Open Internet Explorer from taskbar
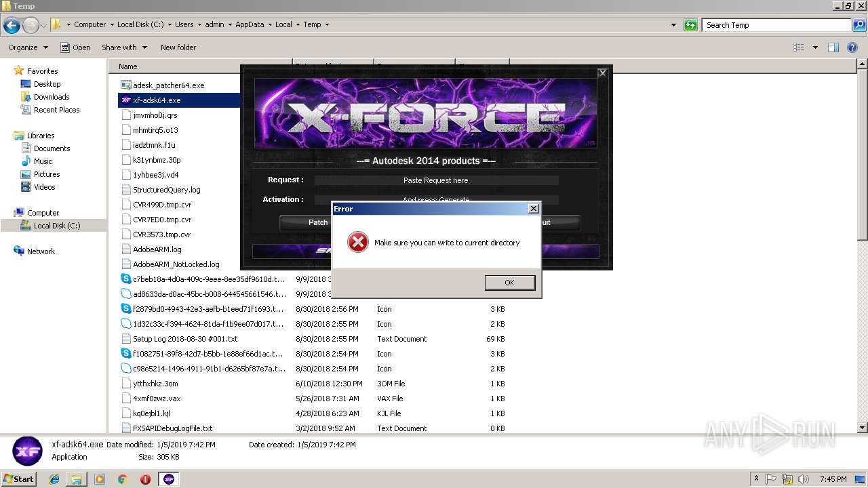 click(x=54, y=479)
